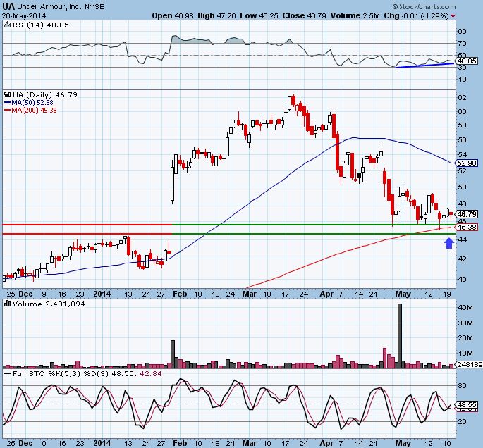Click the 45.38 MA(200) price tag

pos(467,227)
